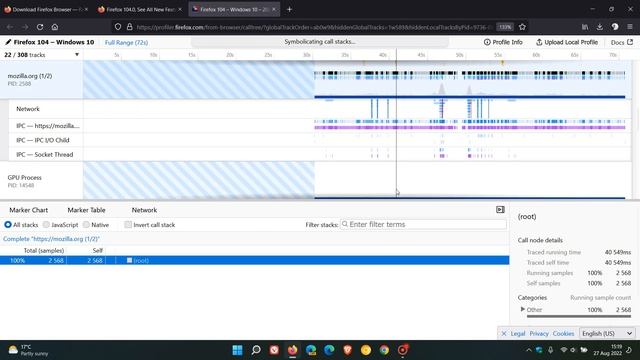640x360 pixels.
Task: Click the Upload Local Profile button
Action: [x=567, y=42]
